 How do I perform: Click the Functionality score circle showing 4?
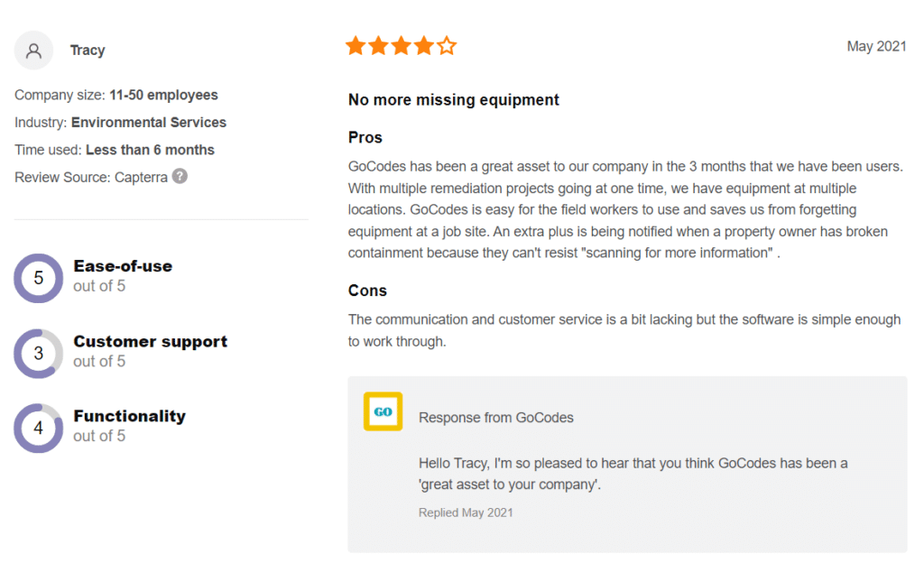tap(38, 429)
